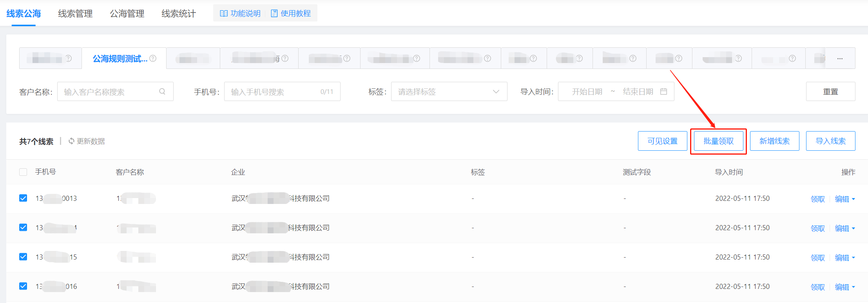Expand the 编辑 dropdown arrow in first row

point(854,199)
